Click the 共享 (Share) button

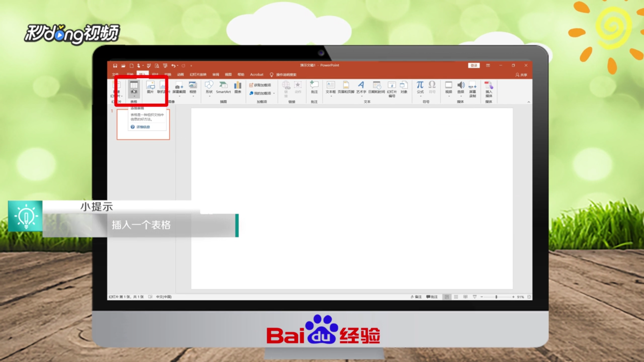pos(521,75)
